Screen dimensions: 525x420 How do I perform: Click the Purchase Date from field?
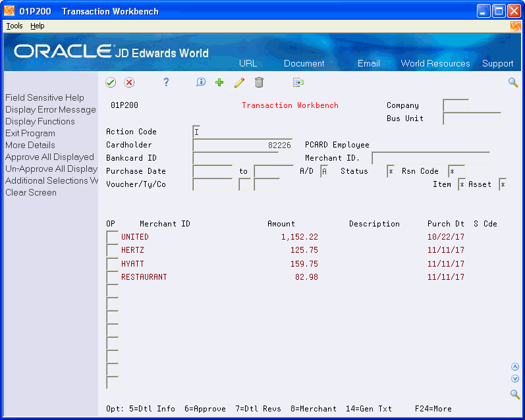tap(213, 171)
